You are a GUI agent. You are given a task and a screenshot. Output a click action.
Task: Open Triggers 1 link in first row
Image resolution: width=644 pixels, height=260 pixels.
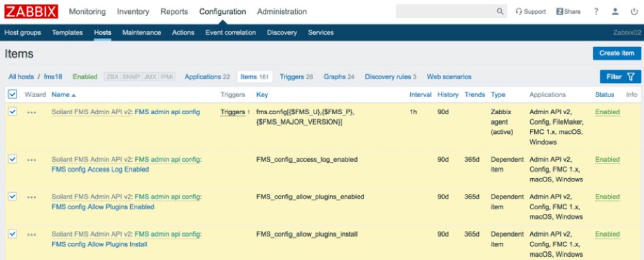point(233,112)
